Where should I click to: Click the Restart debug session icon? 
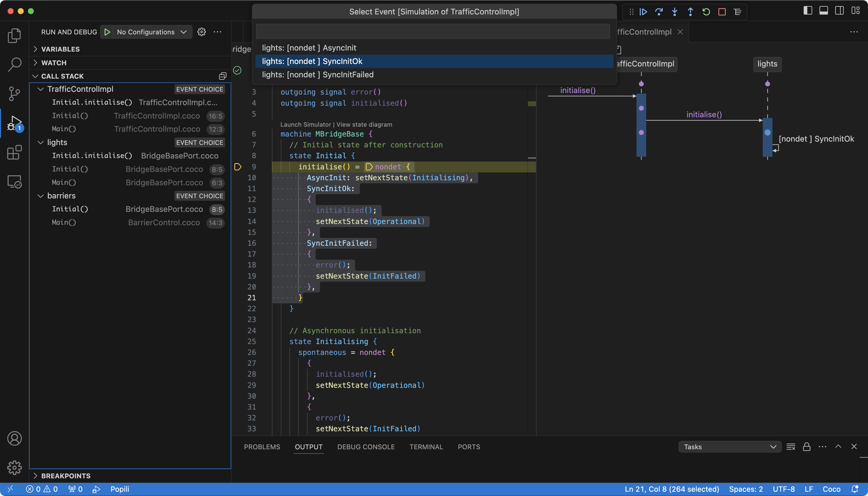coord(706,12)
